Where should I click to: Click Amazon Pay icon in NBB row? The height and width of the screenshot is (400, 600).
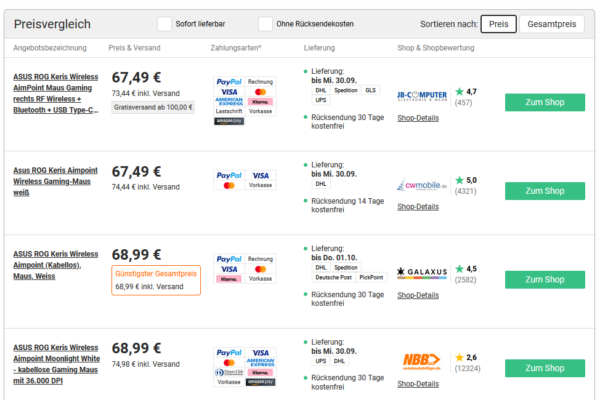pyautogui.click(x=260, y=382)
